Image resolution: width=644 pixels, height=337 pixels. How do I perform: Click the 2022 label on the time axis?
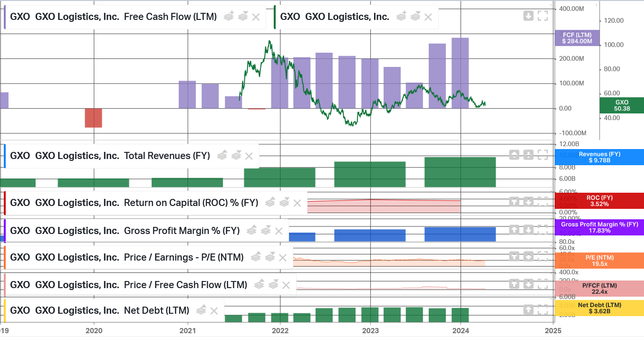(x=280, y=330)
